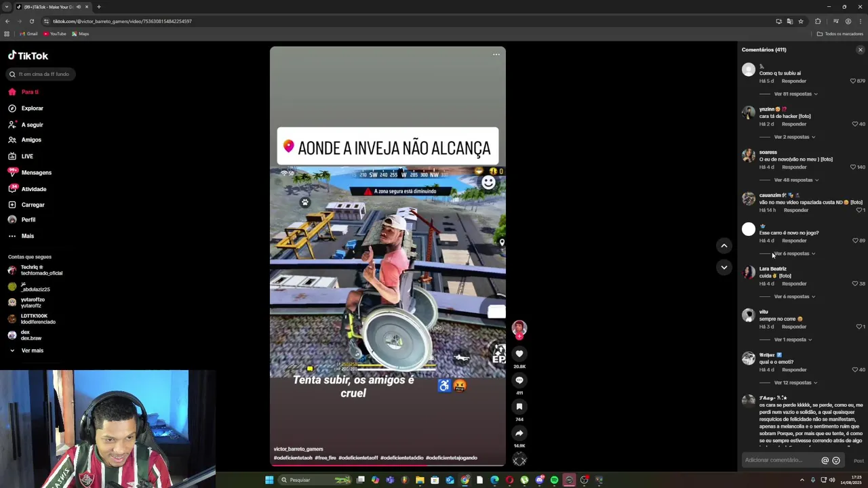868x488 pixels.
Task: Like the comment 'Como q tu subiu ai'
Action: point(853,81)
